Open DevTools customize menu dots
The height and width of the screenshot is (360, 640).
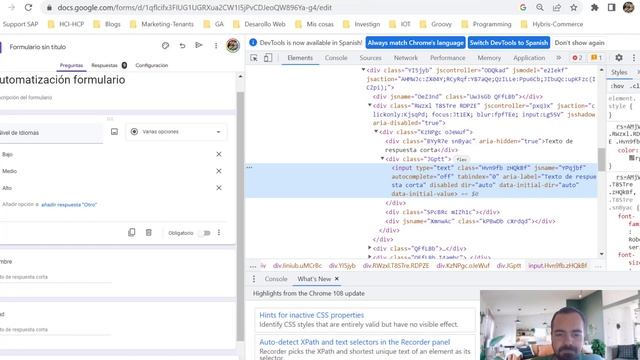(634, 58)
